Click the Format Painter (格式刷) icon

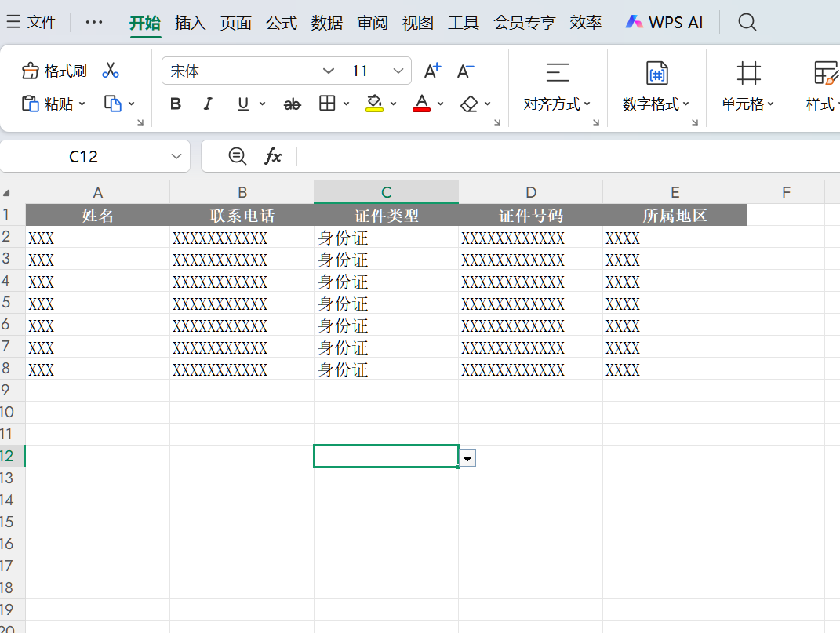[30, 71]
